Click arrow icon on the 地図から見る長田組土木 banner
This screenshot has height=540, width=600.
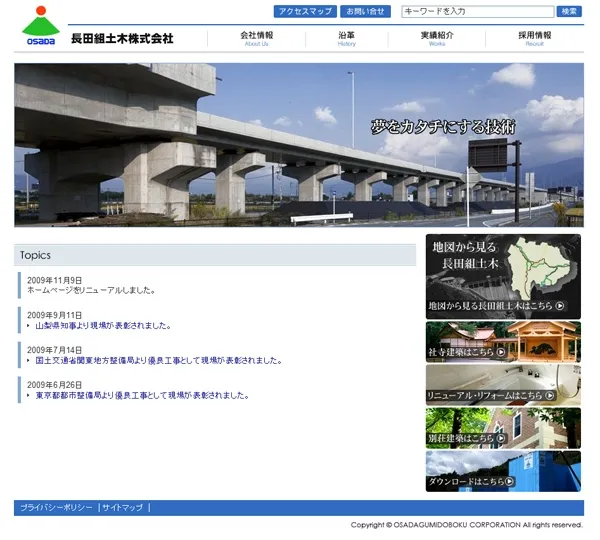click(x=560, y=307)
